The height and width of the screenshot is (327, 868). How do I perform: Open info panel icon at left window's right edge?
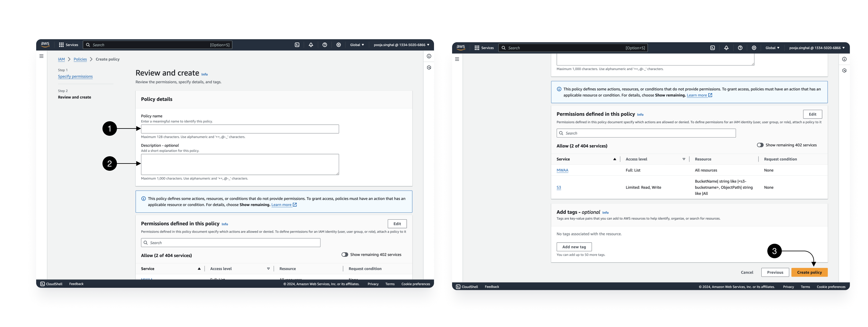429,56
